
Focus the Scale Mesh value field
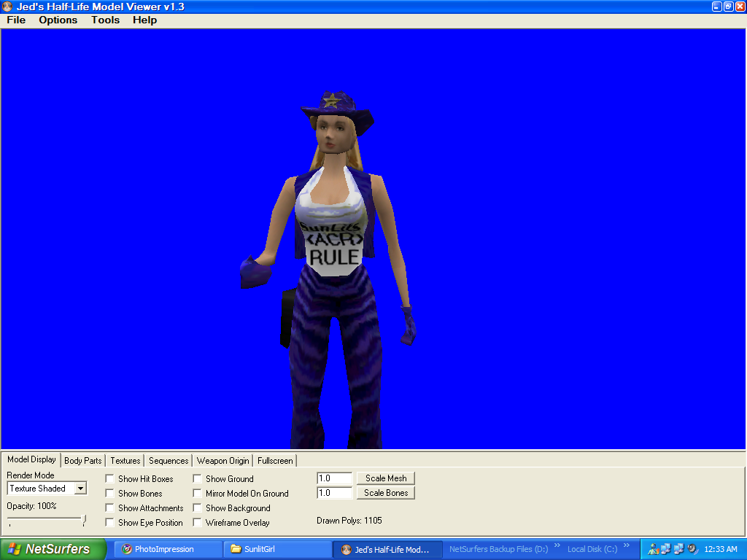(334, 478)
